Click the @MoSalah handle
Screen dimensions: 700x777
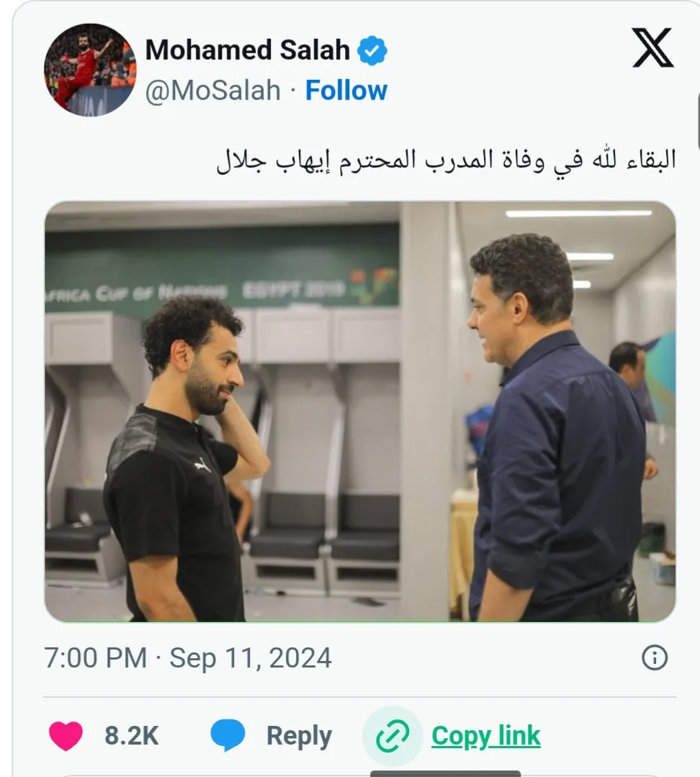point(213,91)
